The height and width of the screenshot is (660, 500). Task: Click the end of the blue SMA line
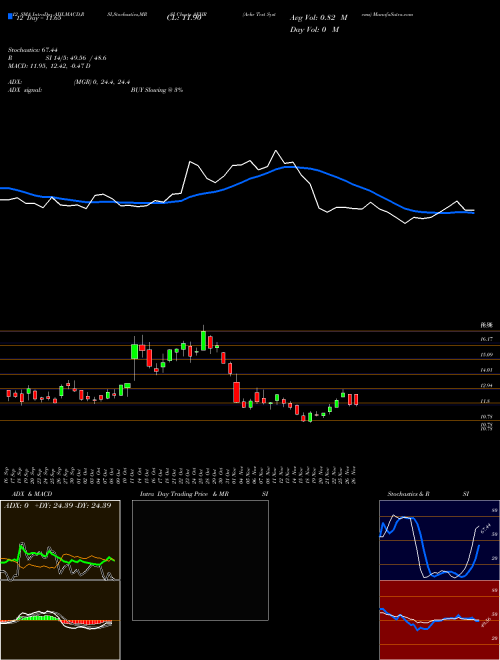472,213
